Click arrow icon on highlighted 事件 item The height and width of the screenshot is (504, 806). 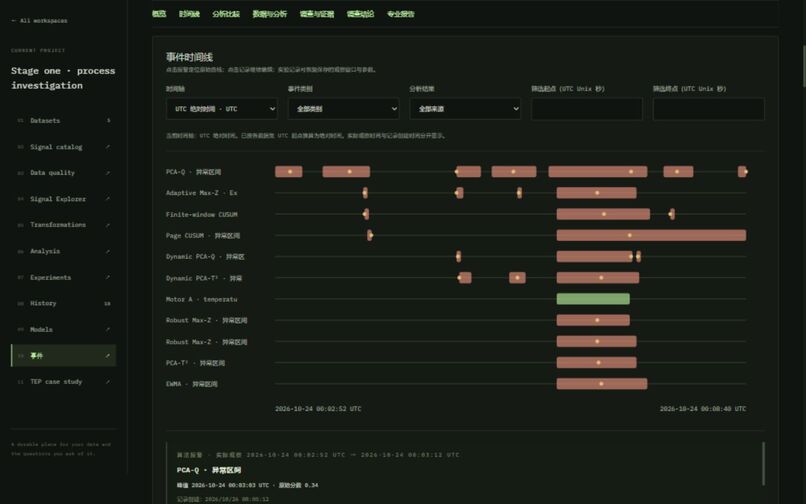[x=107, y=355]
